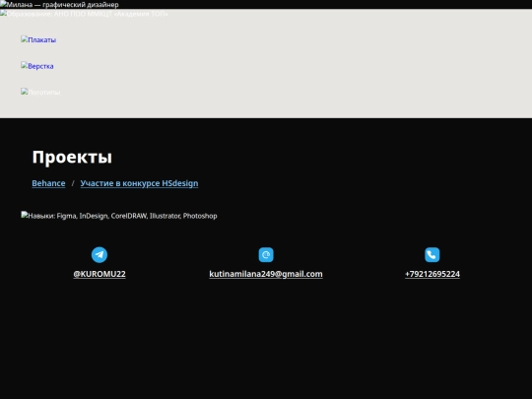The image size is (532, 399).
Task: Click the blue email at-sign icon
Action: [x=266, y=255]
